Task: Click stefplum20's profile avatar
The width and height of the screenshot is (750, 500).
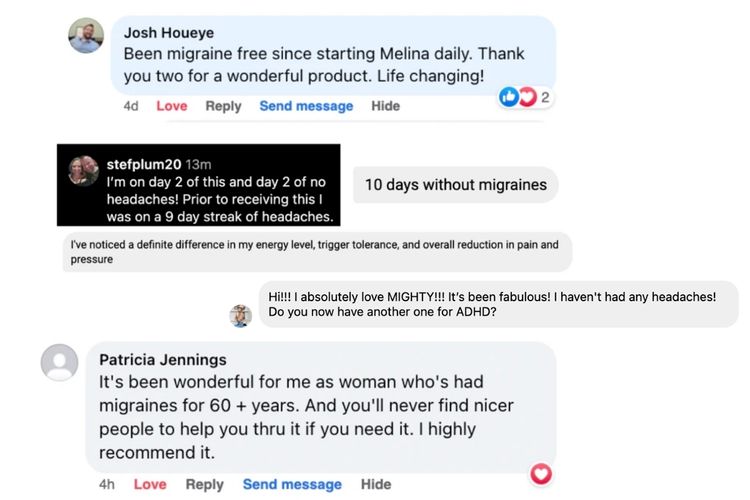Action: pyautogui.click(x=83, y=170)
